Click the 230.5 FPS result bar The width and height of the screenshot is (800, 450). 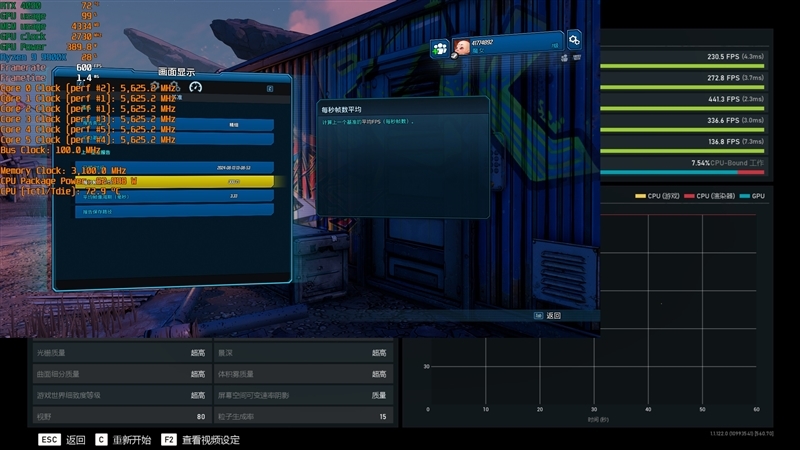(x=682, y=66)
